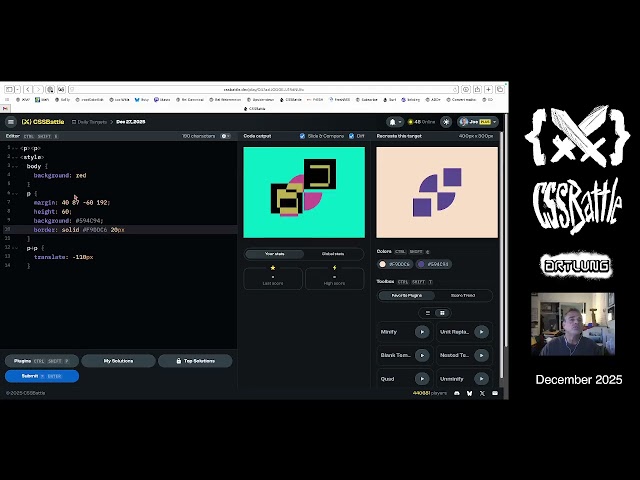Viewport: 640px width, 480px height.
Task: Open the email icon in footer
Action: pyautogui.click(x=495, y=393)
